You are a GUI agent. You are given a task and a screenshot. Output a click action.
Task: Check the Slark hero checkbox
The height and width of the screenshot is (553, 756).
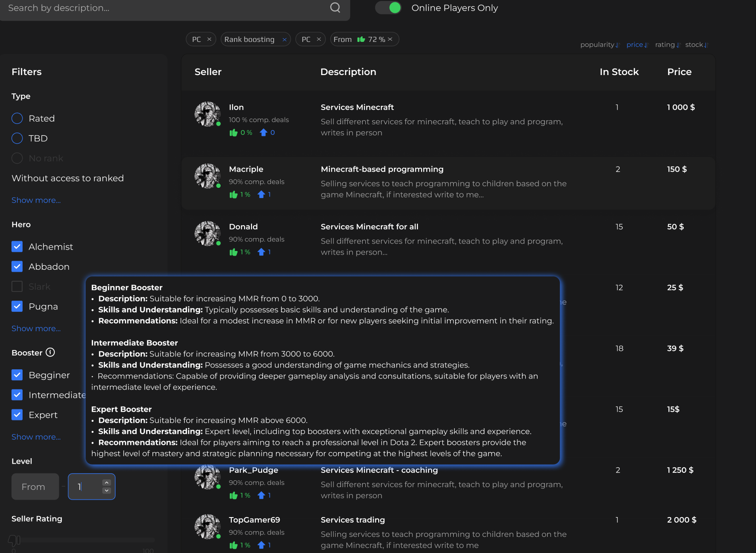(17, 286)
